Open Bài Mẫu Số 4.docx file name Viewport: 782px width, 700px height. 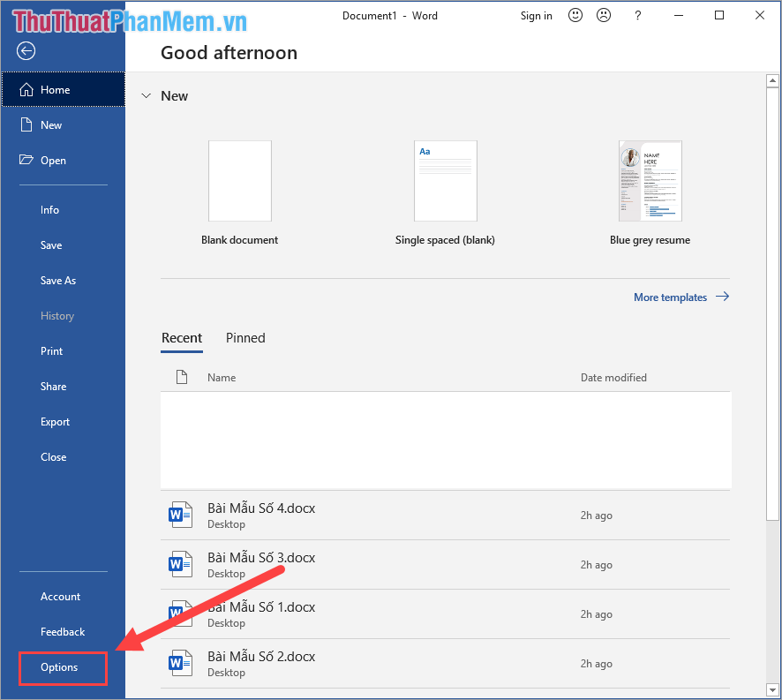[x=261, y=508]
